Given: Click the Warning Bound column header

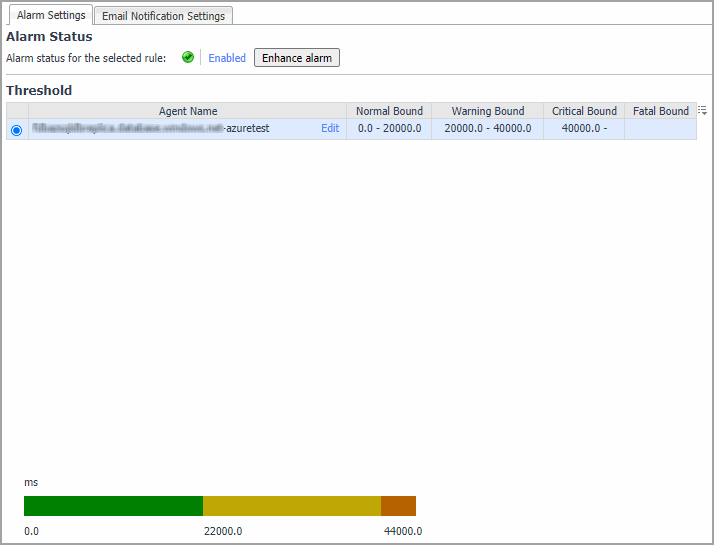Looking at the screenshot, I should pos(488,111).
